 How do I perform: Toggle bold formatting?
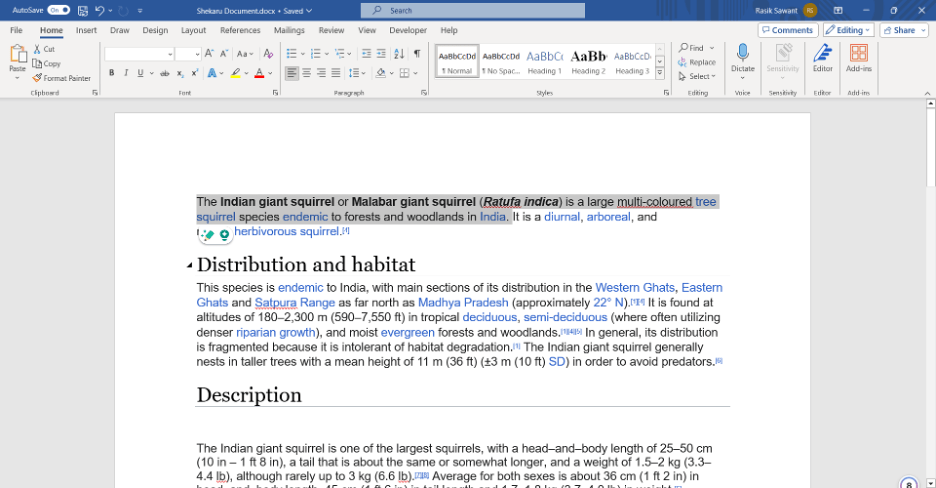pyautogui.click(x=112, y=73)
